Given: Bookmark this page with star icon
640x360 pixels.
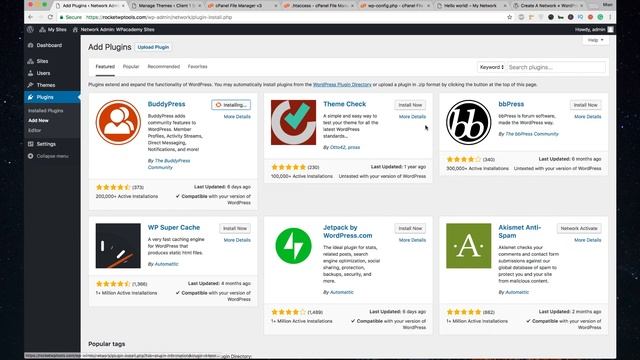Looking at the screenshot, I should [509, 17].
